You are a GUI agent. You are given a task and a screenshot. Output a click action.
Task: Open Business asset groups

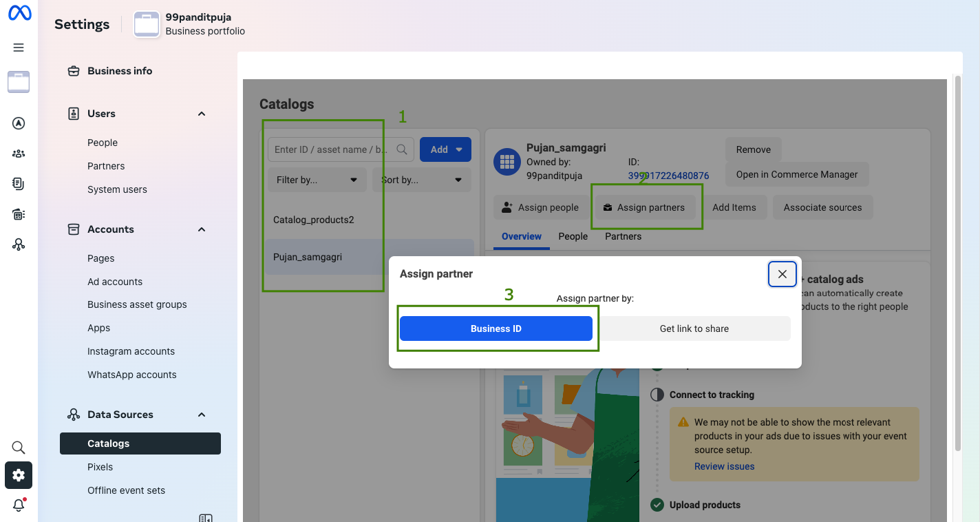pyautogui.click(x=137, y=304)
